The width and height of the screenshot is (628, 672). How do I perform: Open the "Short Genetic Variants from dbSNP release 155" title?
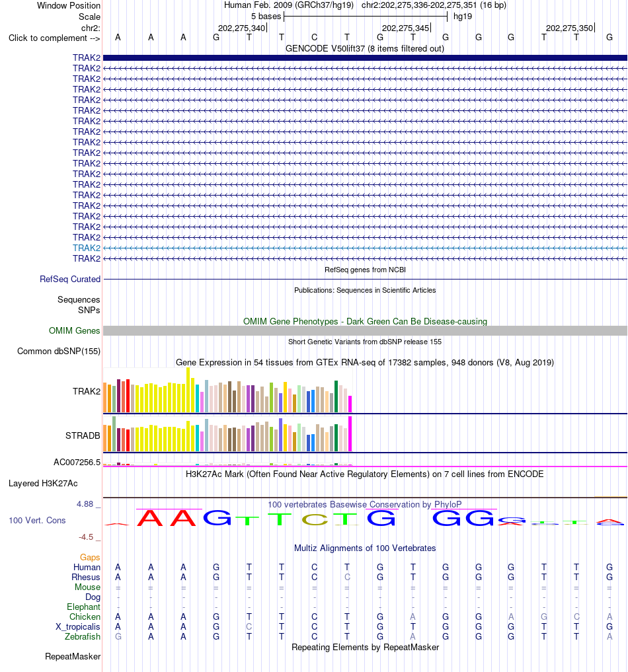click(365, 342)
